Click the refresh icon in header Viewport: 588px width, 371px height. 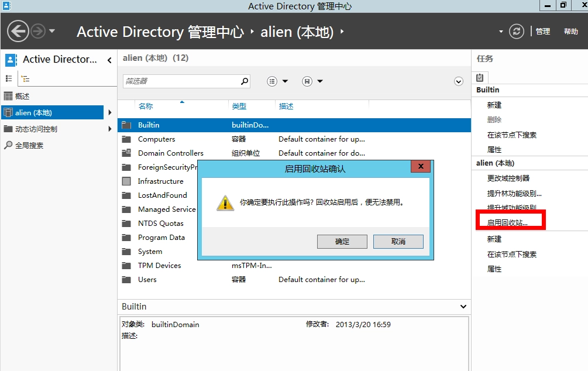[x=516, y=31]
